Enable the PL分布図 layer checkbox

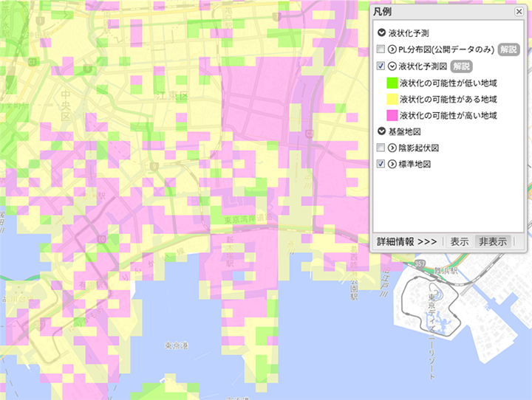(381, 49)
